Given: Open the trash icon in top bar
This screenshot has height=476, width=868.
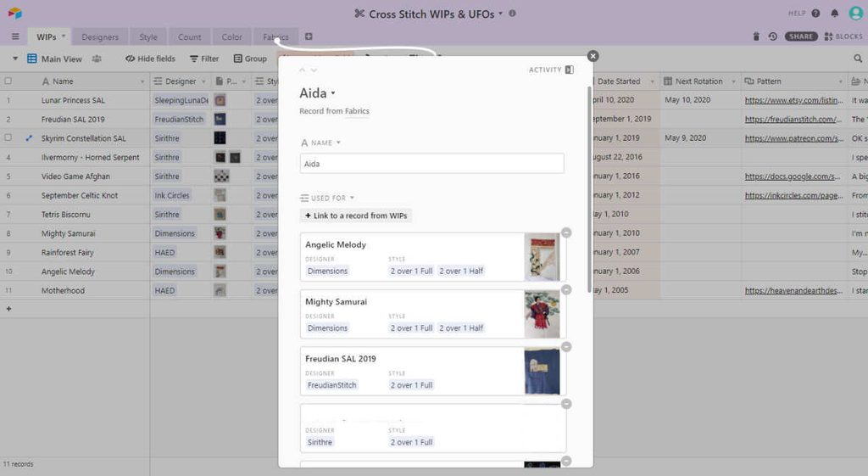Looking at the screenshot, I should [756, 36].
